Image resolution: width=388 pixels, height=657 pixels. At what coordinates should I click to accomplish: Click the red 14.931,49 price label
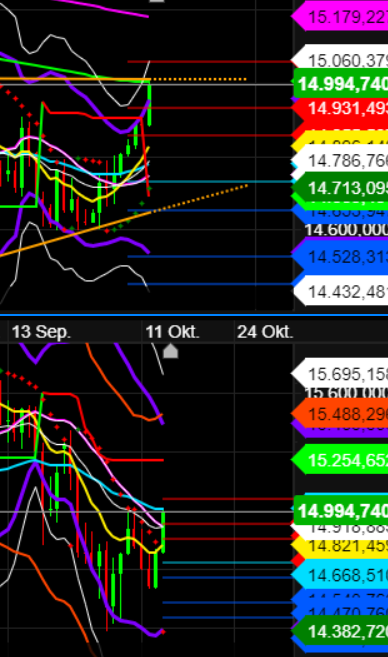340,109
